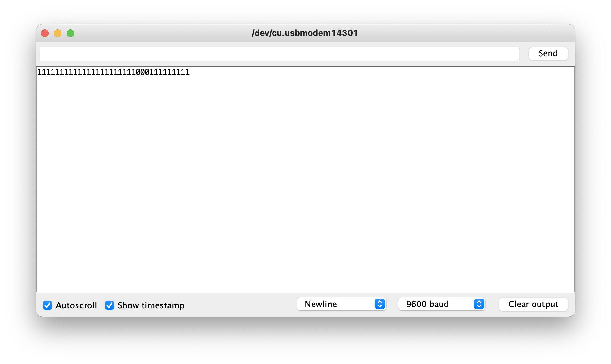This screenshot has height=364, width=611.
Task: Click the Send button
Action: click(x=548, y=53)
